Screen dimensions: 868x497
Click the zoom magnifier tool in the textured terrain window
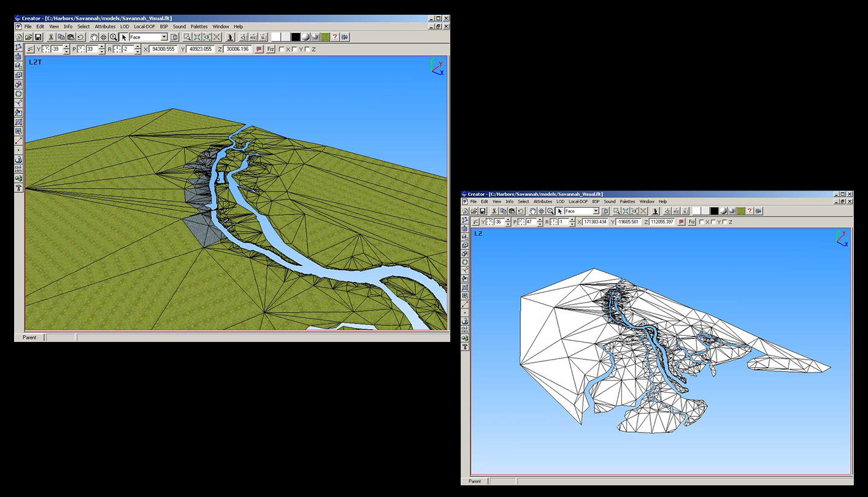pyautogui.click(x=113, y=37)
